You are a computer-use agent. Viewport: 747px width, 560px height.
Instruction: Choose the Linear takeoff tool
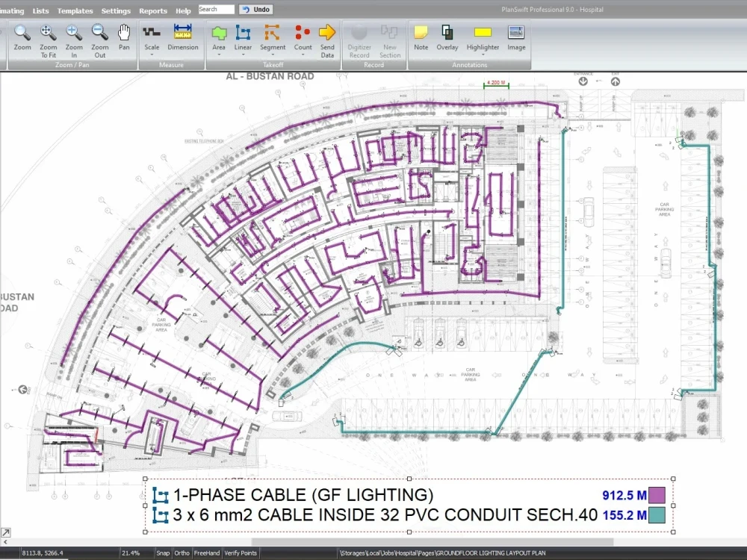point(243,37)
